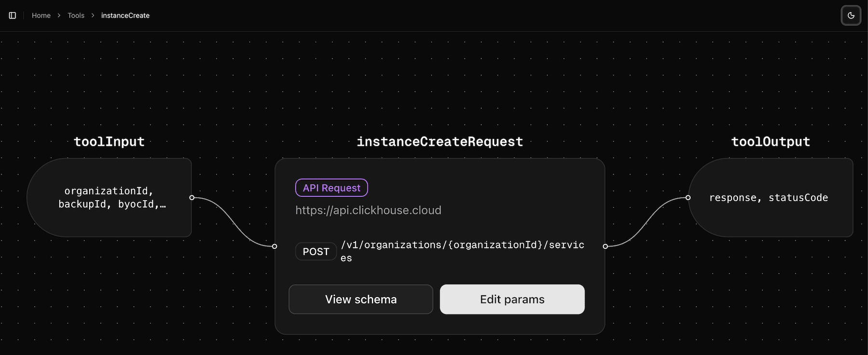Click the instanceCreateRequest node's left input handle

coord(275,246)
